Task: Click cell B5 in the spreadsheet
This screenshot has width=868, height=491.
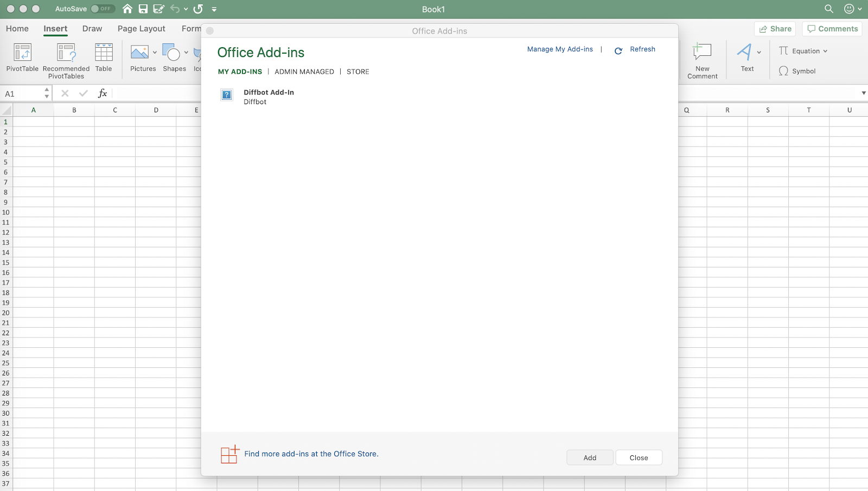Action: [74, 162]
